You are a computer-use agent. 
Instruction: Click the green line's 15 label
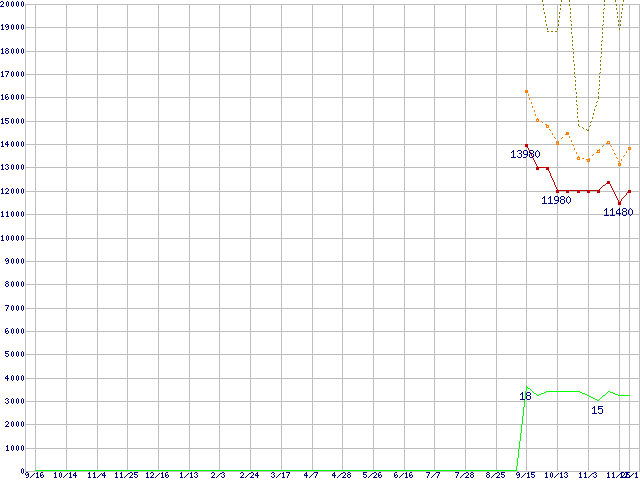pos(597,410)
